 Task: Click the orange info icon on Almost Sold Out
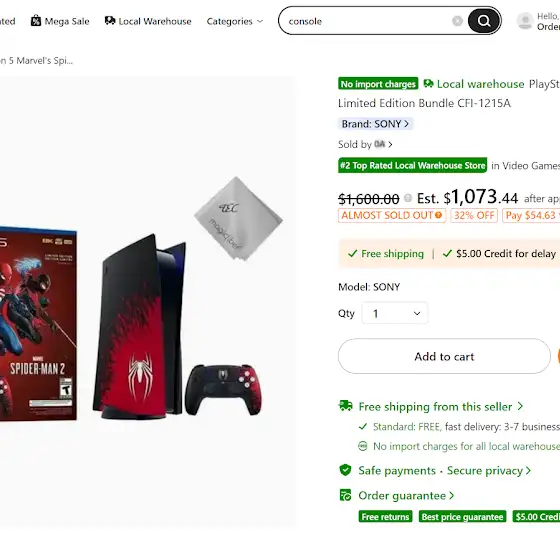[x=438, y=215]
